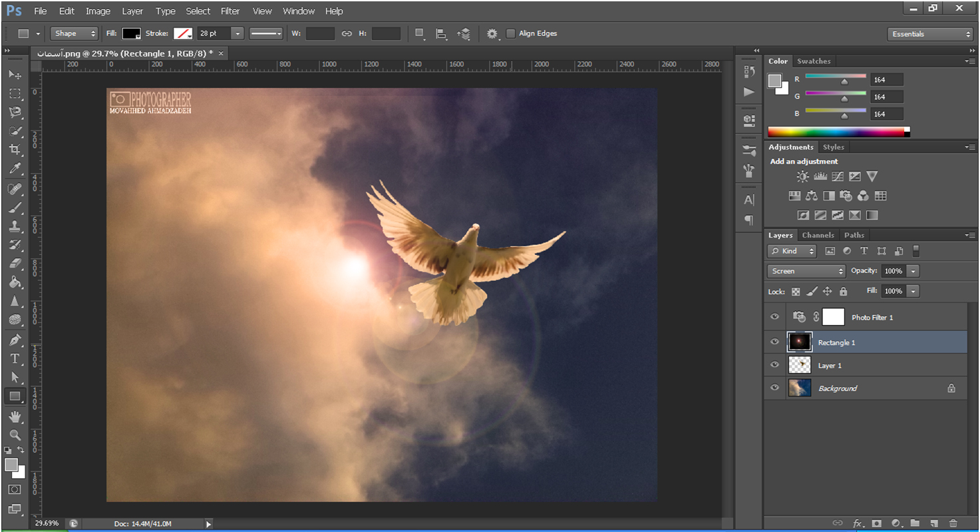Open the layer Fill slider arrow
The width and height of the screenshot is (980, 532).
913,291
